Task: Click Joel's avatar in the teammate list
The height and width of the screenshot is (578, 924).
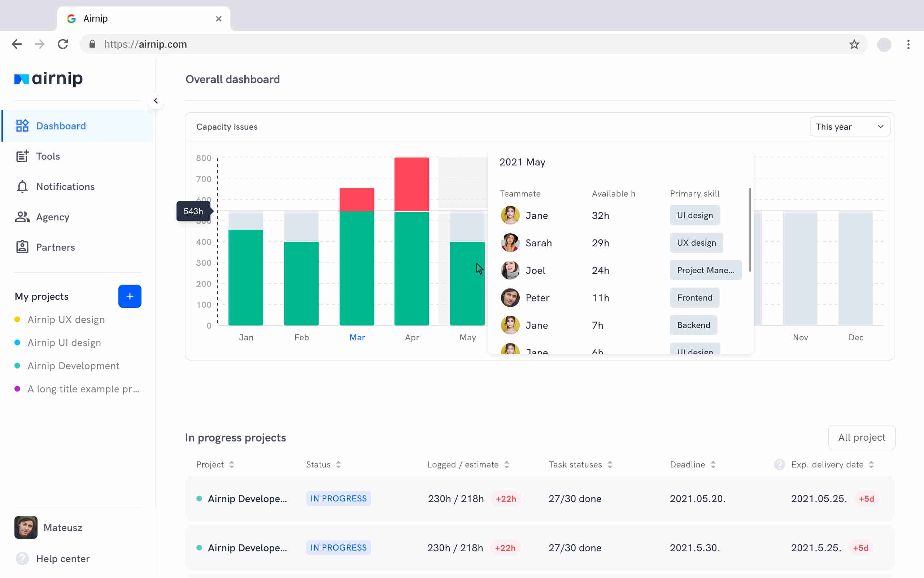Action: click(x=510, y=270)
